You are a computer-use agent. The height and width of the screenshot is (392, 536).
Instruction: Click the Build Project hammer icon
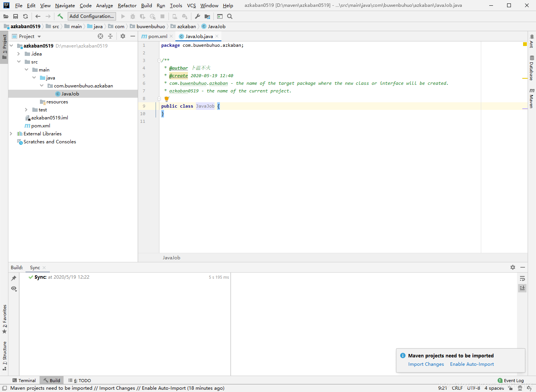pos(60,16)
